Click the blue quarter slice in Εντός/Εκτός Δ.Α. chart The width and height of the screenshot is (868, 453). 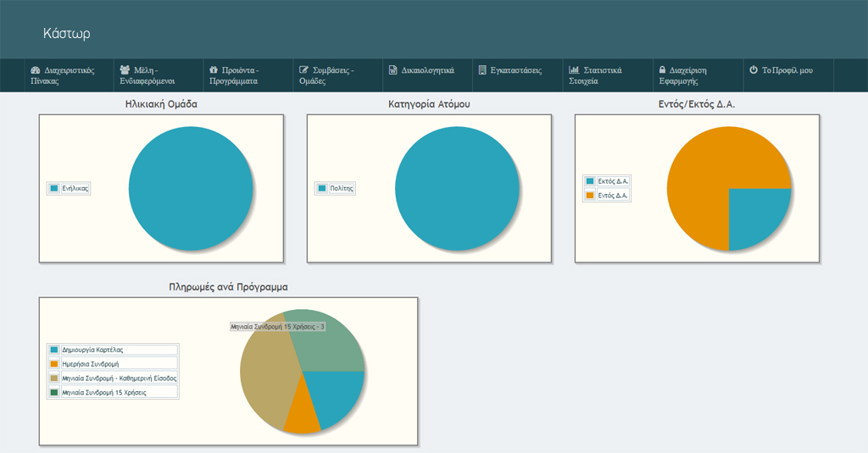click(x=757, y=216)
